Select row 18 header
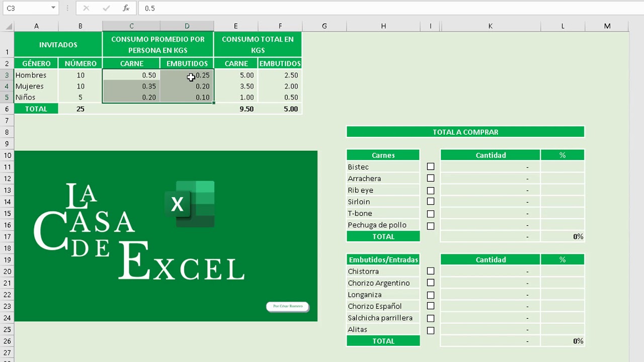644x362 pixels. [x=7, y=248]
